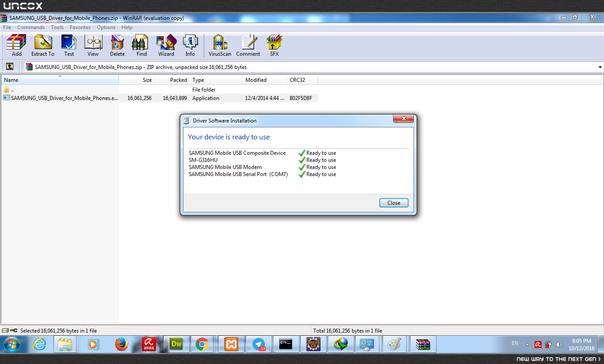Viewport: 604px width, 364px height.
Task: Open the clock showing 8:05 PM
Action: pyautogui.click(x=581, y=345)
